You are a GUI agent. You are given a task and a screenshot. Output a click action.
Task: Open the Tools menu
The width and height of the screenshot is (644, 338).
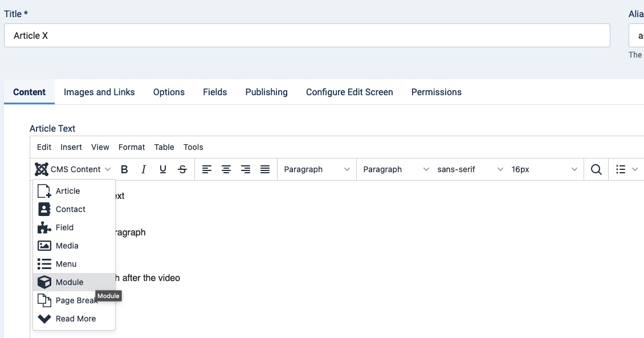click(x=193, y=147)
